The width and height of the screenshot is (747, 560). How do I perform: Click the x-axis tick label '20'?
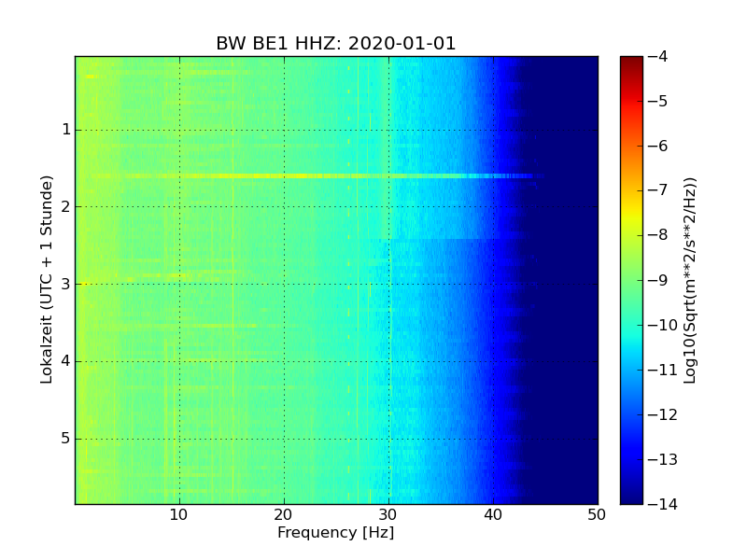coord(284,515)
